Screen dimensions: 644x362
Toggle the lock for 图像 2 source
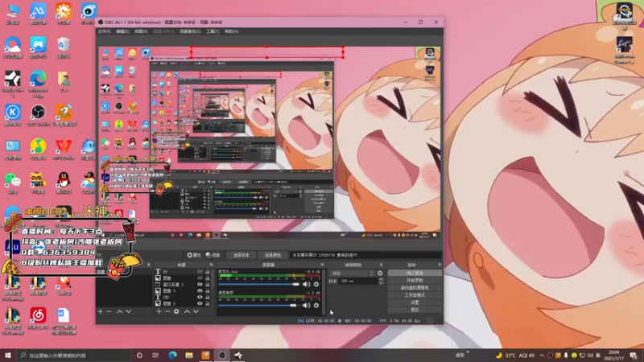(x=208, y=304)
